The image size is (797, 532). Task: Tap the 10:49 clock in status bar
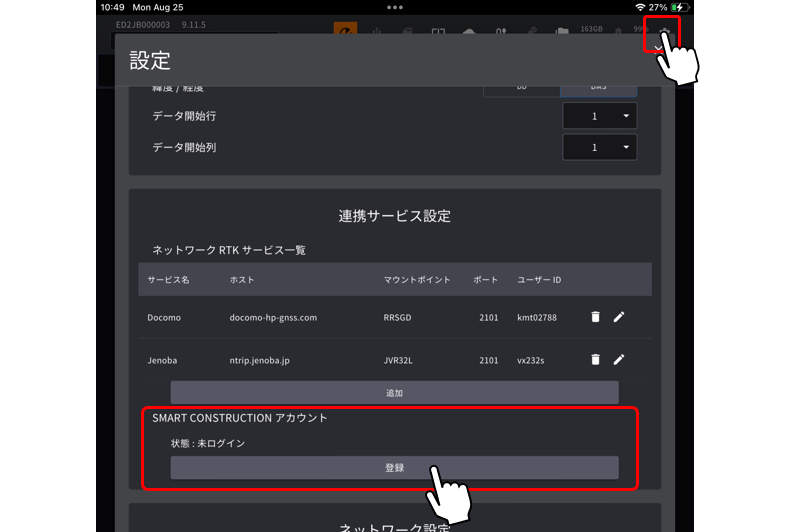click(x=112, y=7)
